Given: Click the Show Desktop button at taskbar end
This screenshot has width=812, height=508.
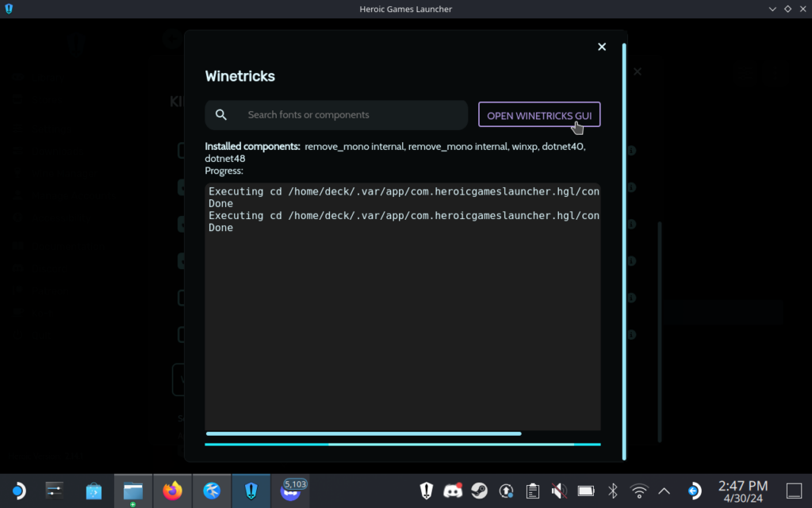Looking at the screenshot, I should (794, 491).
